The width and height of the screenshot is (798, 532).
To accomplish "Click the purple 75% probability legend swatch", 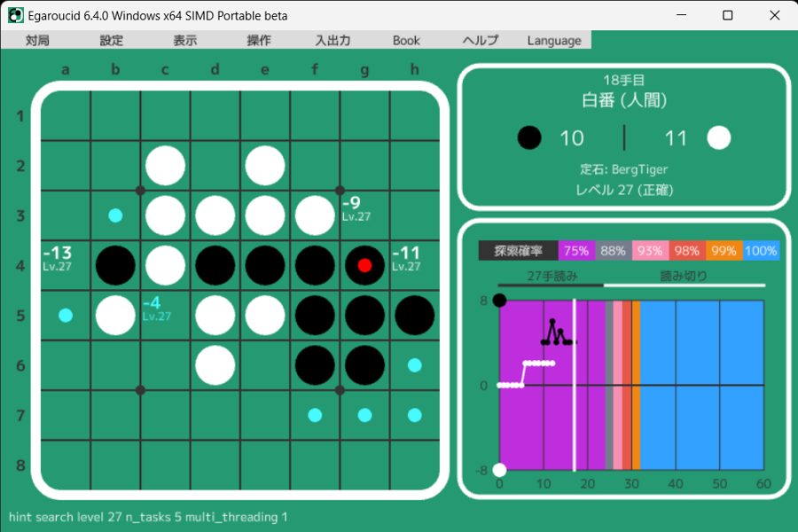I will coord(576,251).
